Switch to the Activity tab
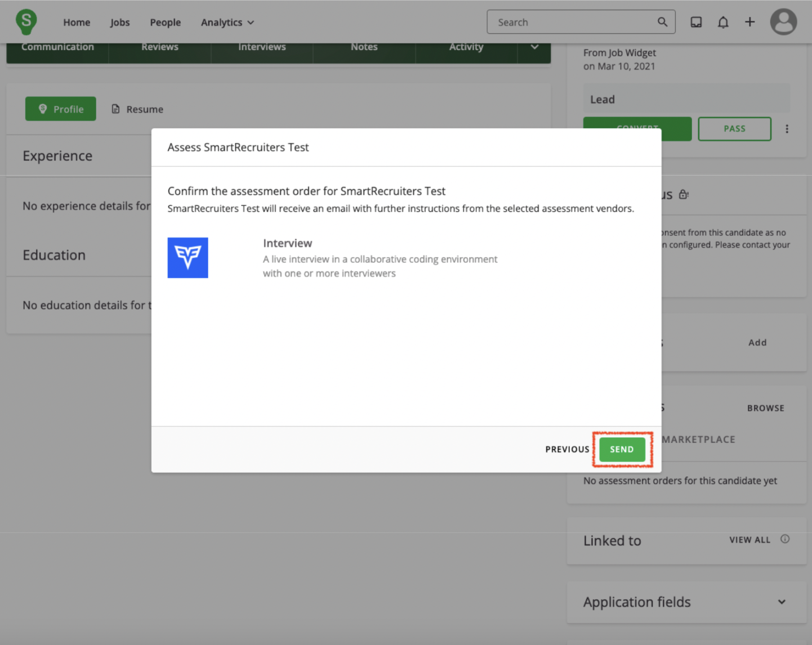Viewport: 812px width, 645px height. pos(466,47)
